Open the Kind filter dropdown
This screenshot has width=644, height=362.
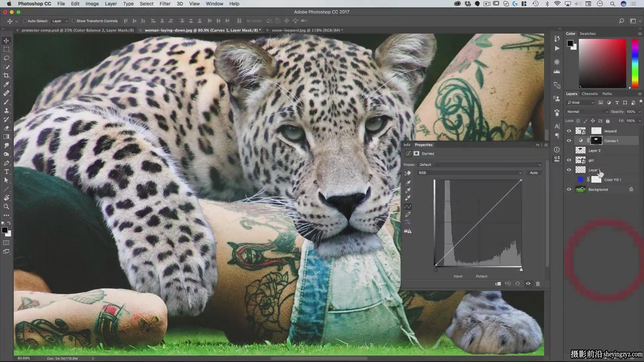coord(580,102)
